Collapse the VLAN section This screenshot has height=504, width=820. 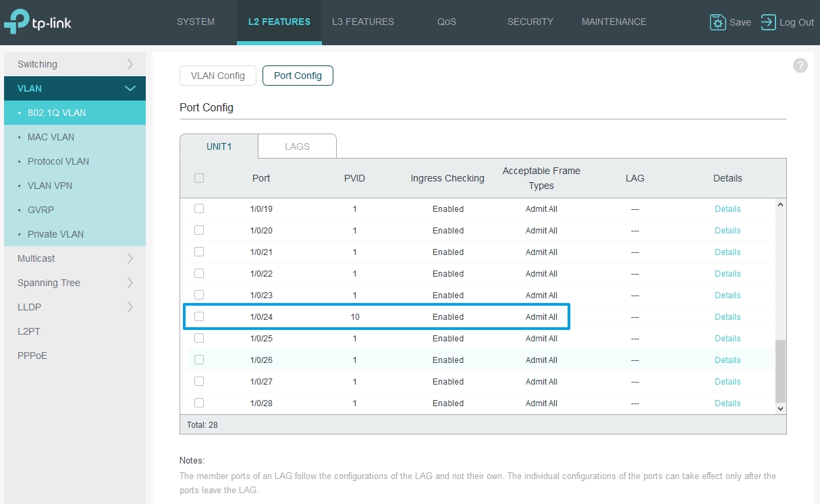[74, 88]
